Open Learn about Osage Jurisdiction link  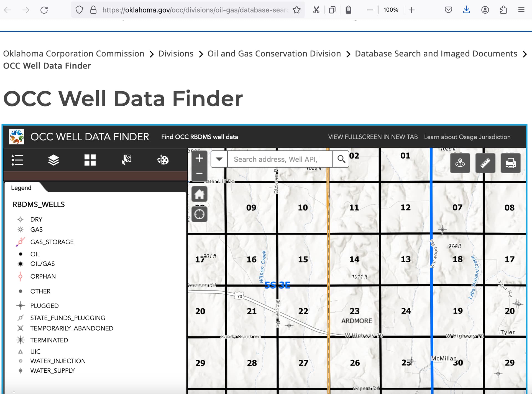click(467, 137)
